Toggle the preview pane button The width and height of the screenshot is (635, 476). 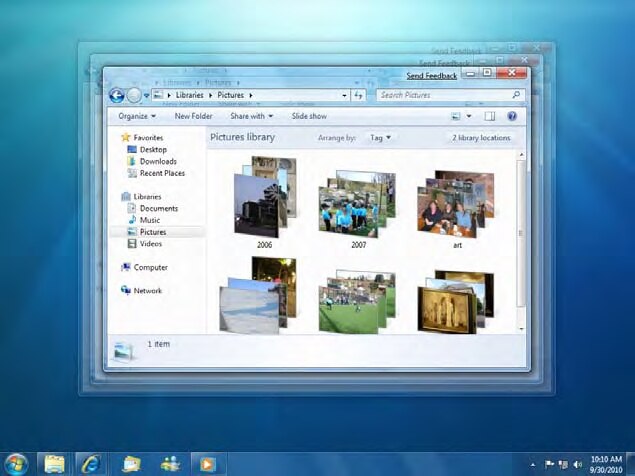pyautogui.click(x=490, y=117)
